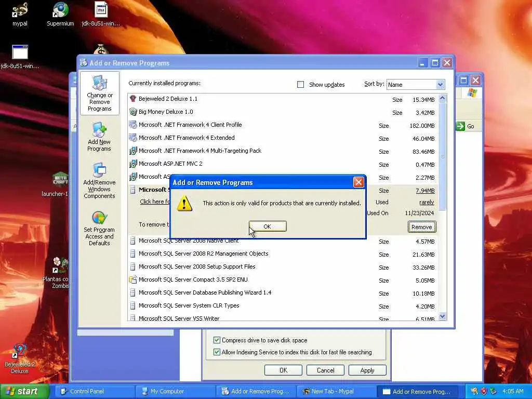Click Go button in background window
Image resolution: width=532 pixels, height=399 pixels.
point(465,126)
